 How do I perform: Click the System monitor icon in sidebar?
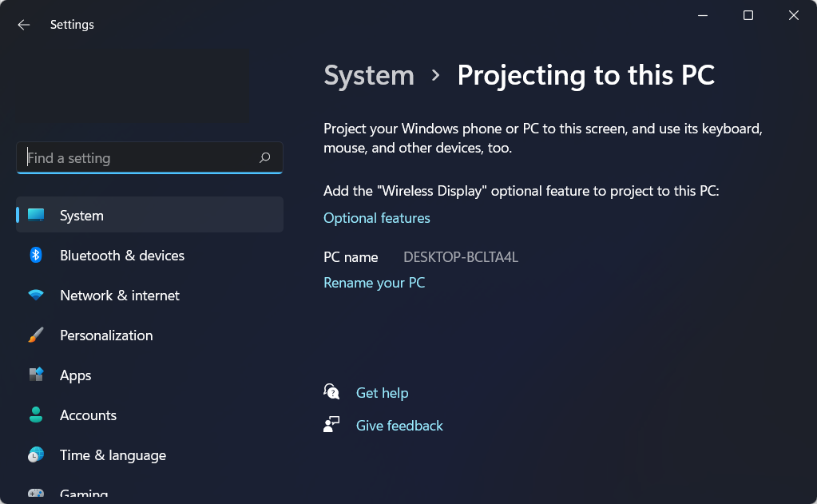pyautogui.click(x=36, y=216)
